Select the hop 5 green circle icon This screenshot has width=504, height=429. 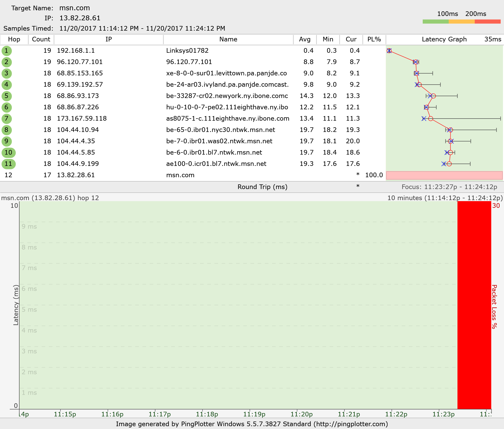click(6, 96)
